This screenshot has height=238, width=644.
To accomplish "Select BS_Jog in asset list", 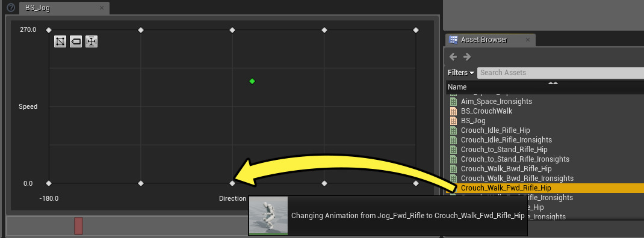I will [x=473, y=121].
